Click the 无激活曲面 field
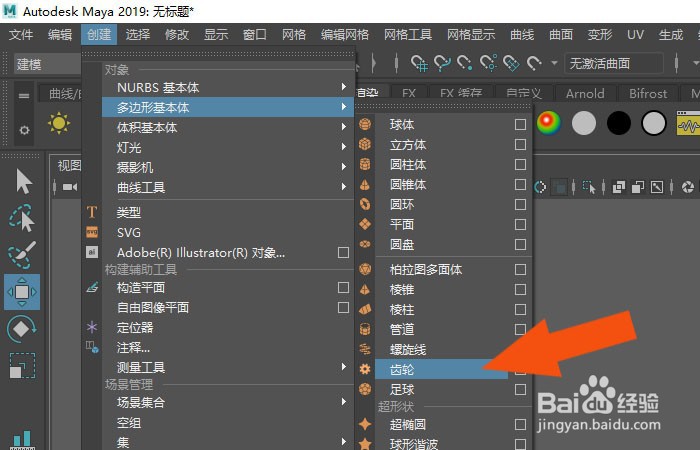Screen dimensions: 700x450 [614, 63]
